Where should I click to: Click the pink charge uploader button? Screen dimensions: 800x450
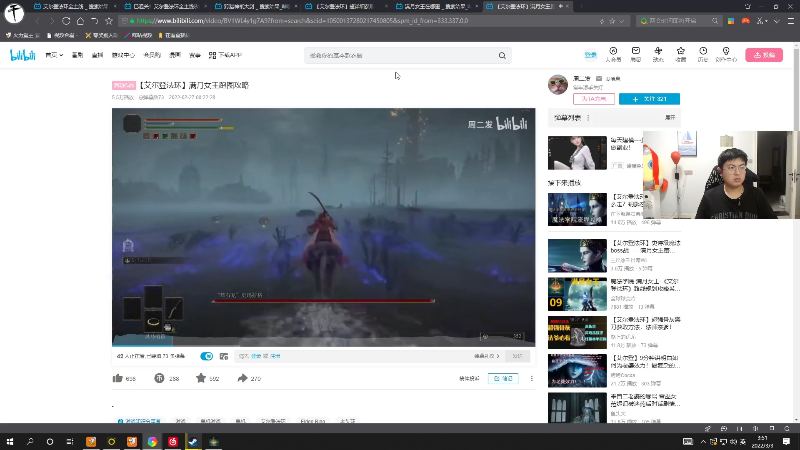click(x=594, y=99)
